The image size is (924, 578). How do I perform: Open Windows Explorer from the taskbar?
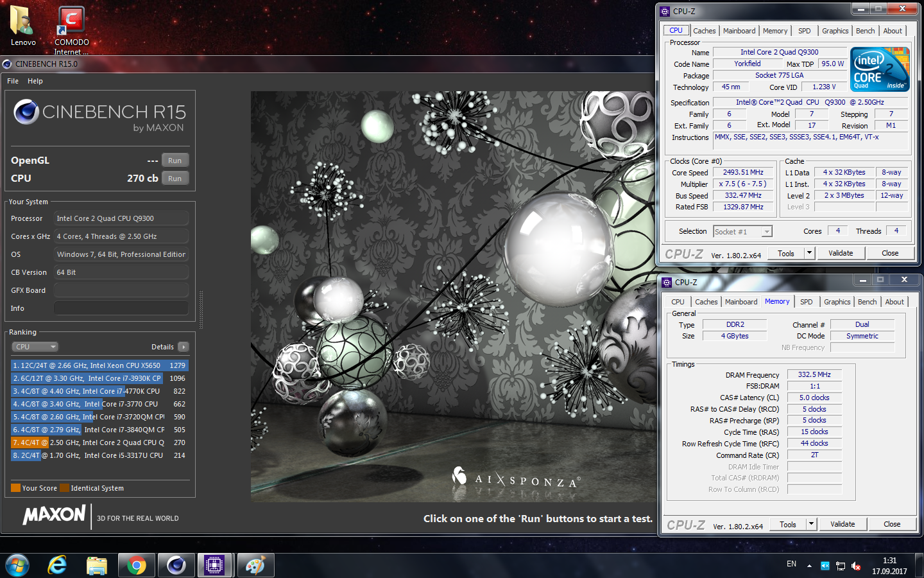97,565
